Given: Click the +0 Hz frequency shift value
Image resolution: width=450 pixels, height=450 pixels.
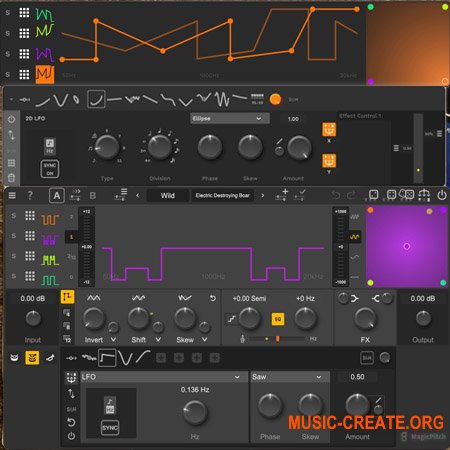Looking at the screenshot, I should [x=305, y=298].
